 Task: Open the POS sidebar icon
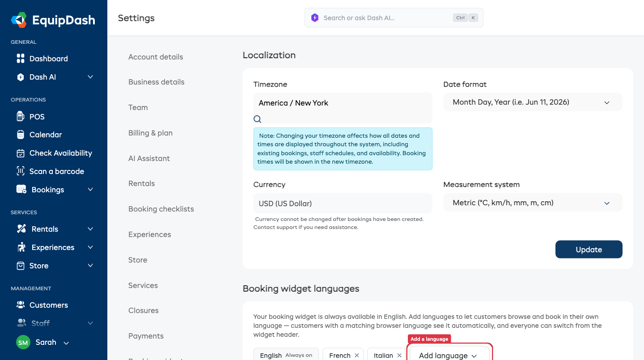[20, 117]
